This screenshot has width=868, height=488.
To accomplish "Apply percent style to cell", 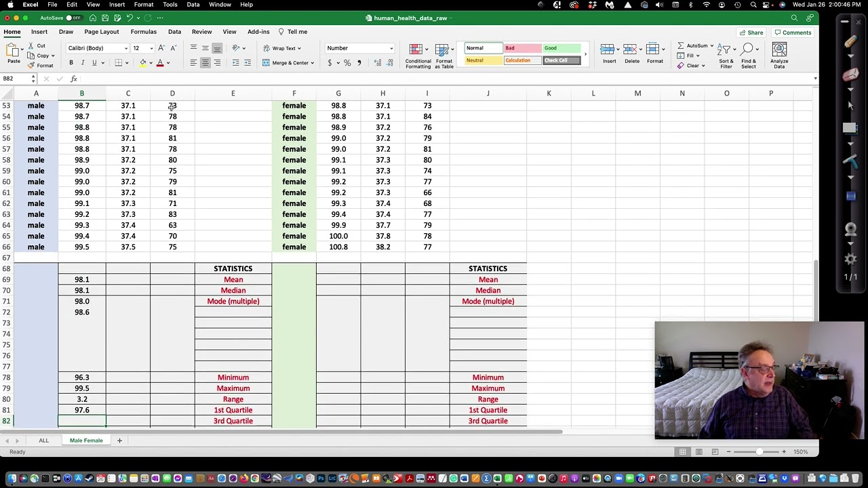I will 347,63.
